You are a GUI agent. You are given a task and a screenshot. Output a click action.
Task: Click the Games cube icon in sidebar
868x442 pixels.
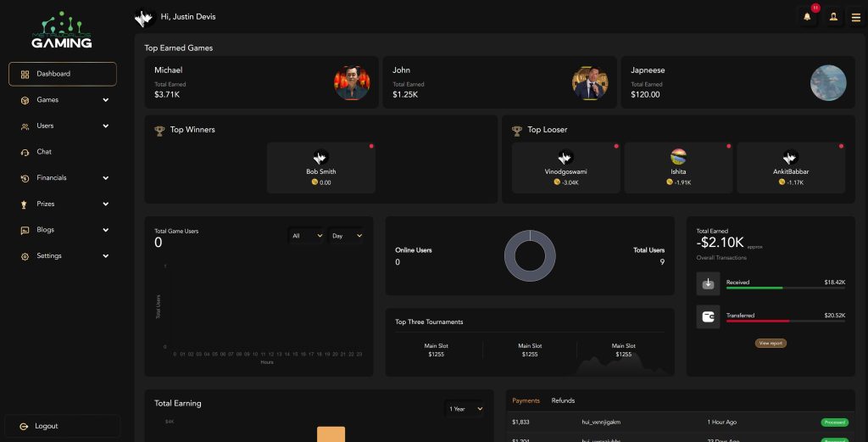click(x=25, y=100)
